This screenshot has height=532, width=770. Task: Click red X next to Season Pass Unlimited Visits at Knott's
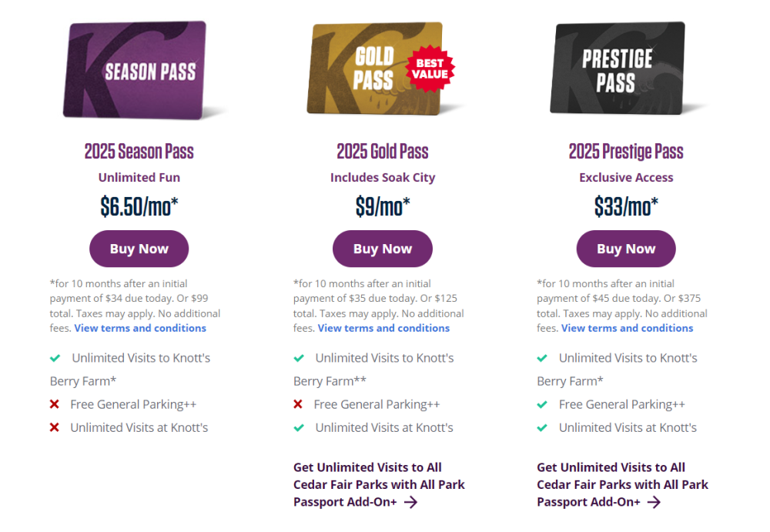[x=55, y=427]
